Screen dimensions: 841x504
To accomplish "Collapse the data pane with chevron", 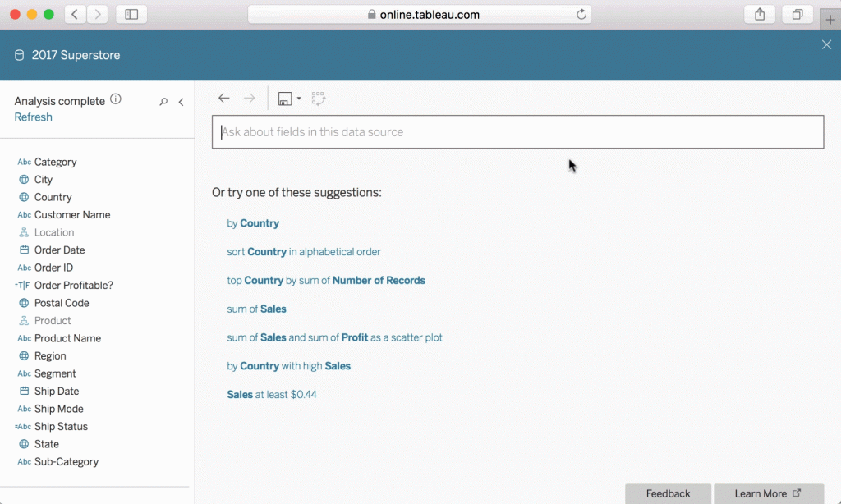I will click(182, 102).
